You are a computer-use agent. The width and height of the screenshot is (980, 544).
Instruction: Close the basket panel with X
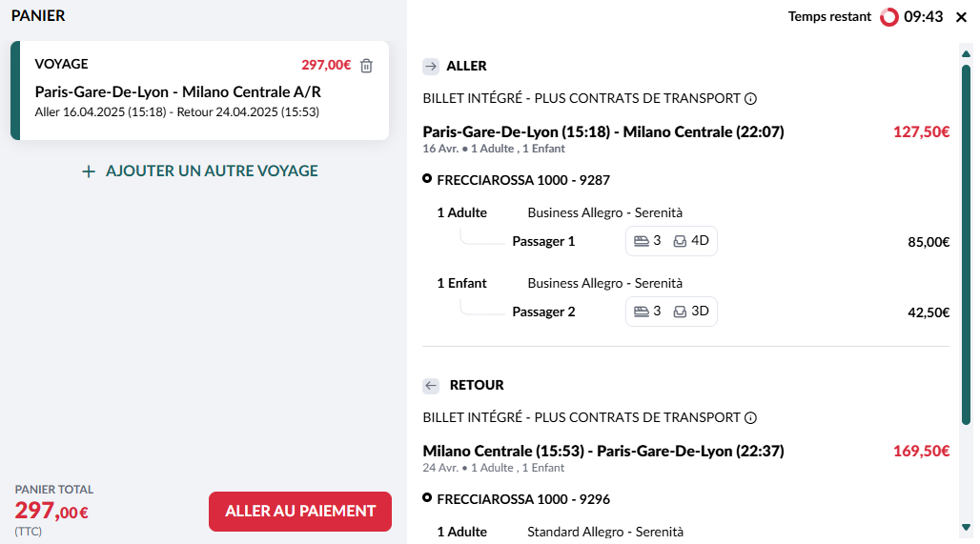(961, 17)
